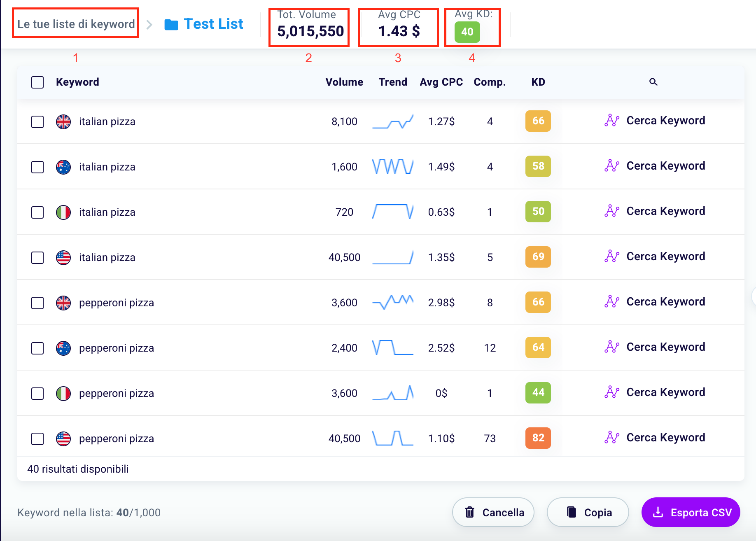Viewport: 756px width, 541px height.
Task: Click the UK flag icon for italian pizza
Action: point(63,122)
